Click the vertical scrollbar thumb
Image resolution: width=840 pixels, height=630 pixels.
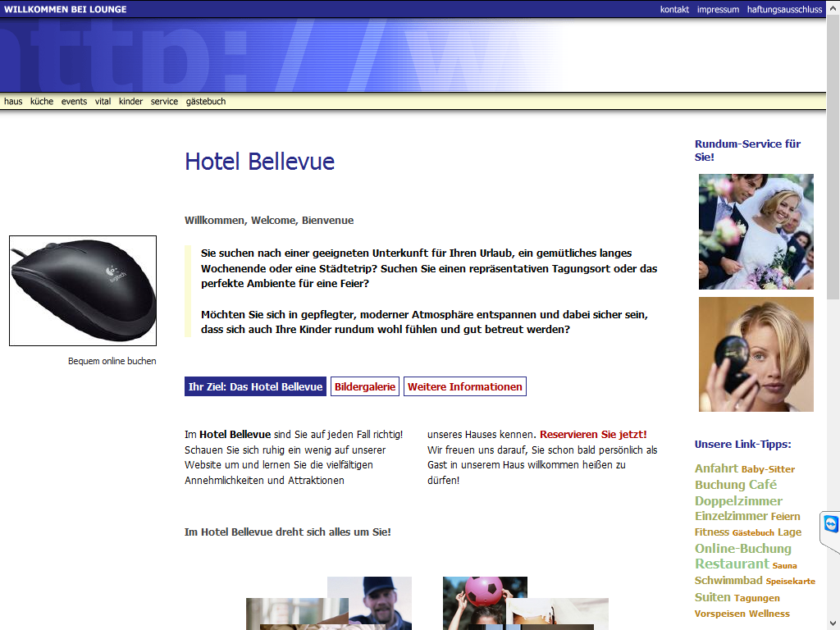click(x=833, y=155)
